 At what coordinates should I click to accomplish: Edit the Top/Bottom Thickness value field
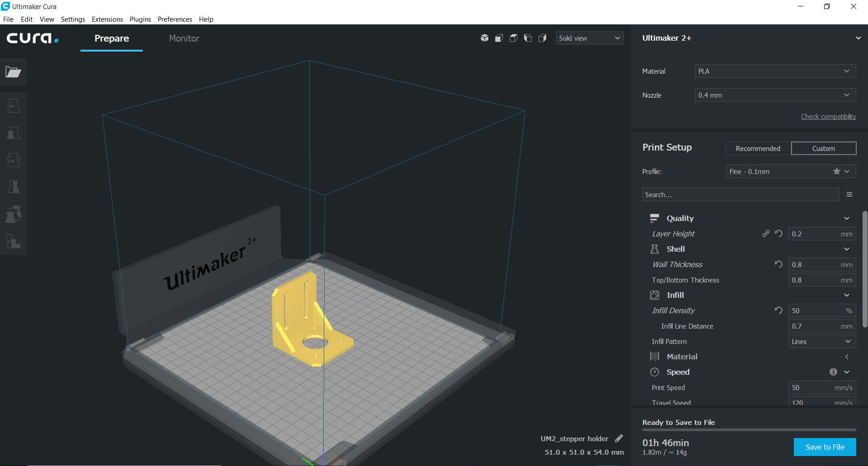click(822, 280)
